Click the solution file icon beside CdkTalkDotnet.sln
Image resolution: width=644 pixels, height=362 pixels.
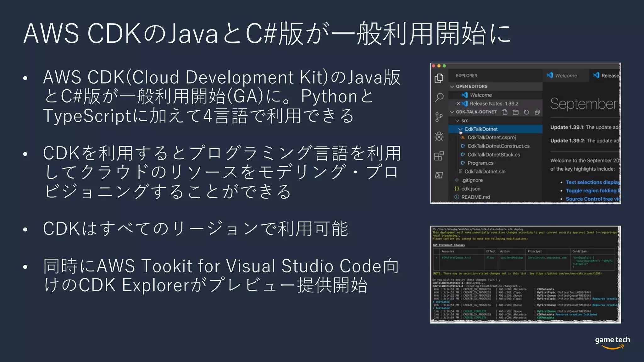pyautogui.click(x=460, y=172)
